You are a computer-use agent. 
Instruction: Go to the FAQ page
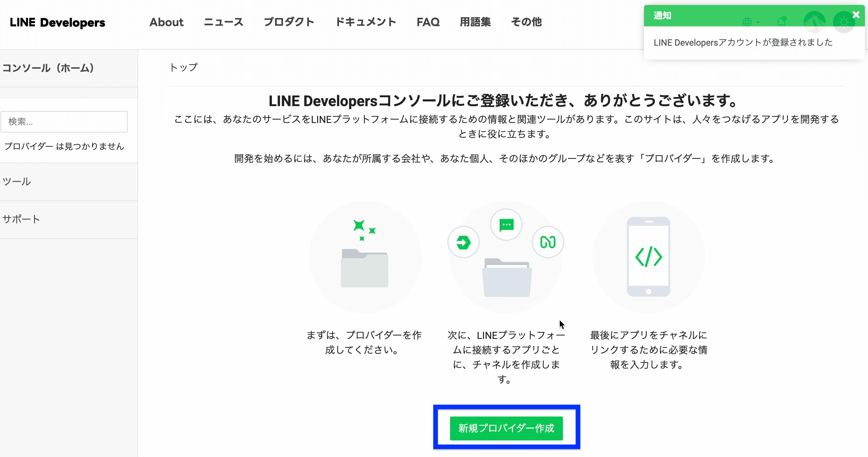coord(428,22)
